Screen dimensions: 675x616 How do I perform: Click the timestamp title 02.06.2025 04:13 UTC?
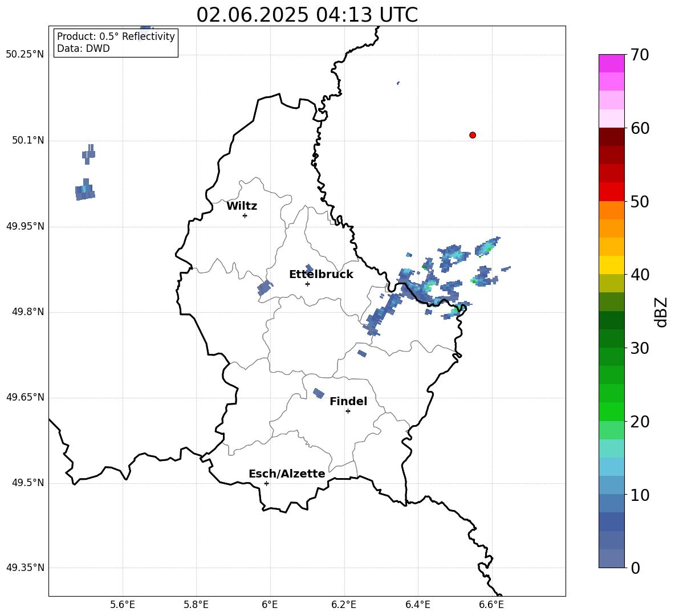(x=307, y=15)
